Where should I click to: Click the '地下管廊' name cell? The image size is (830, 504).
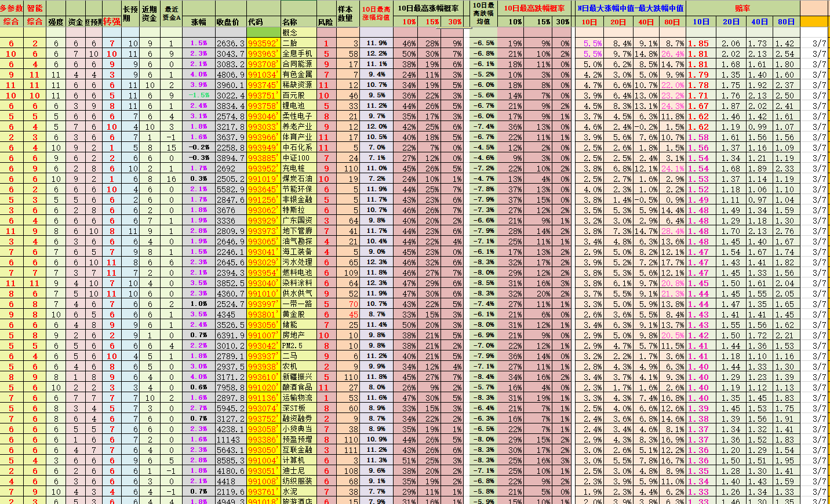pyautogui.click(x=298, y=231)
